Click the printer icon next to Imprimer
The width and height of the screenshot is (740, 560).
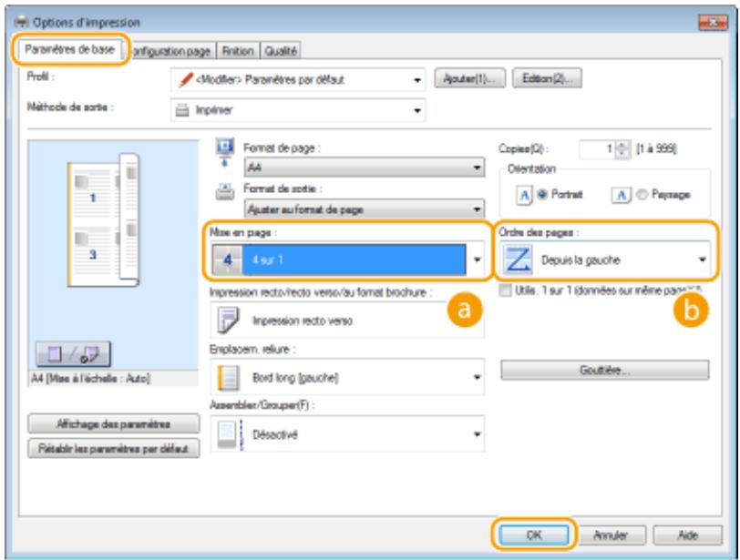[182, 110]
